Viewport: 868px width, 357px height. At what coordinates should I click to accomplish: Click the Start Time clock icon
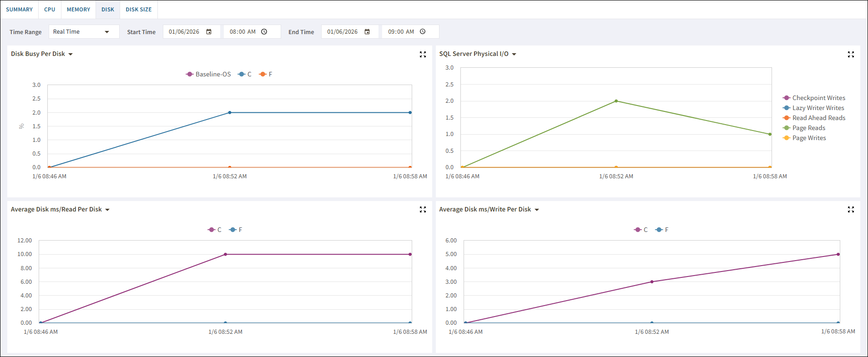(264, 32)
